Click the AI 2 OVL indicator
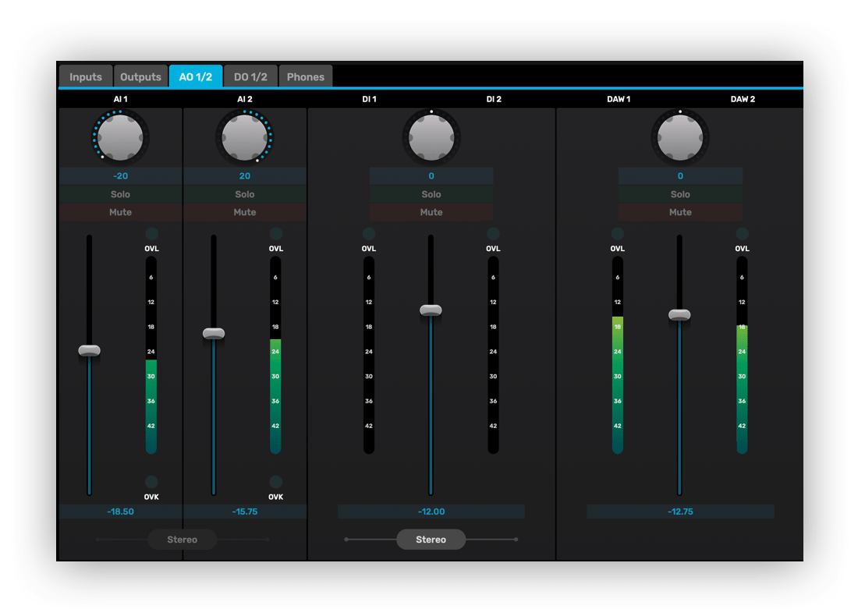Screen dimensions: 858x616 pyautogui.click(x=276, y=234)
